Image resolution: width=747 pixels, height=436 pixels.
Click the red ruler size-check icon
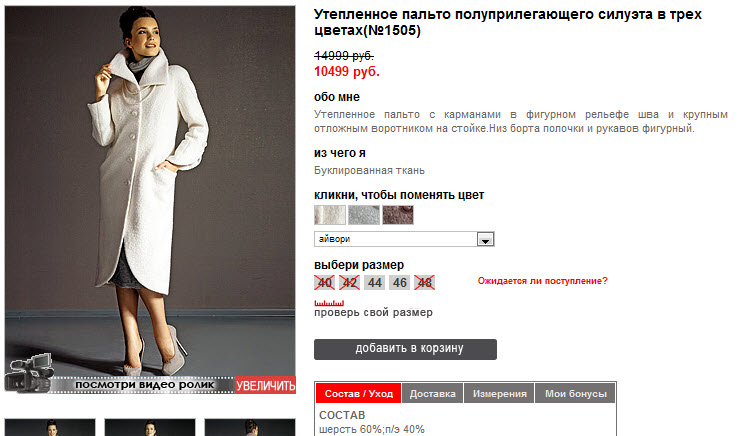point(329,303)
